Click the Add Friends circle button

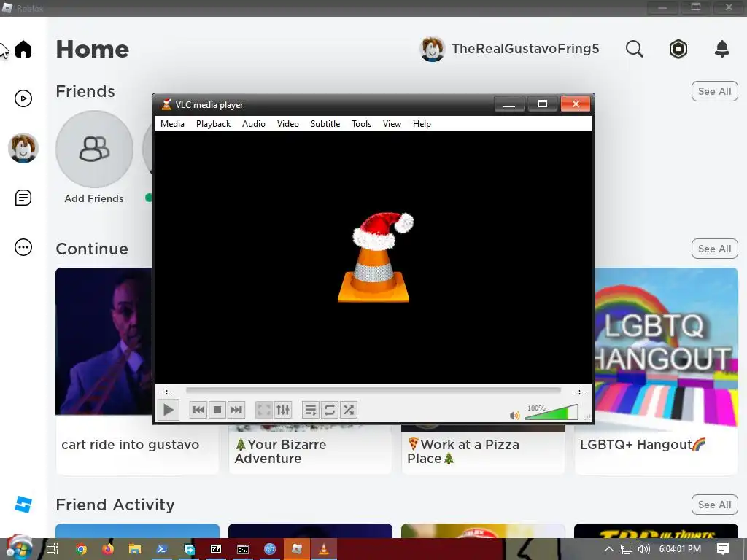94,149
